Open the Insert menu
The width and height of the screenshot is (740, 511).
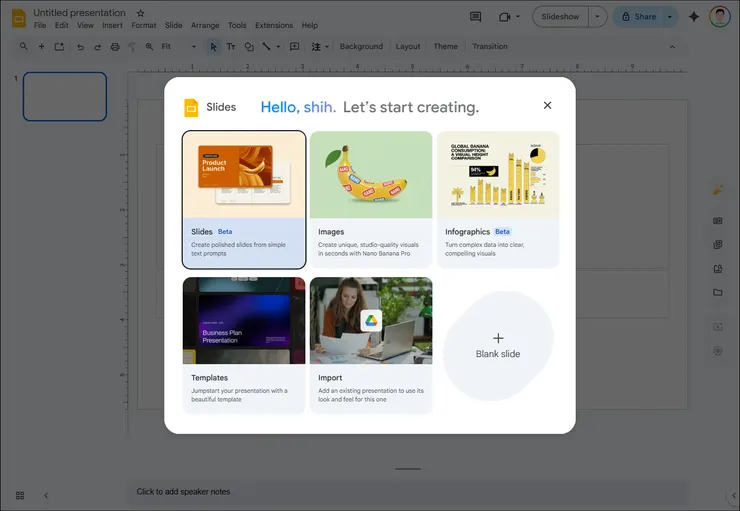112,25
